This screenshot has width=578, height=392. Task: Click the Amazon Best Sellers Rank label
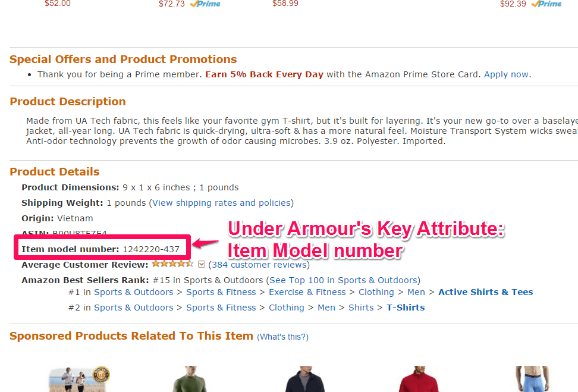click(x=85, y=280)
